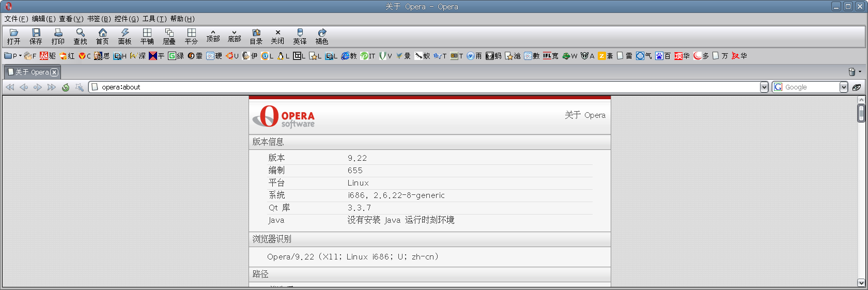This screenshot has height=290, width=868.
Task: Jump to 顶部 (Top) toolbar button
Action: tap(213, 36)
